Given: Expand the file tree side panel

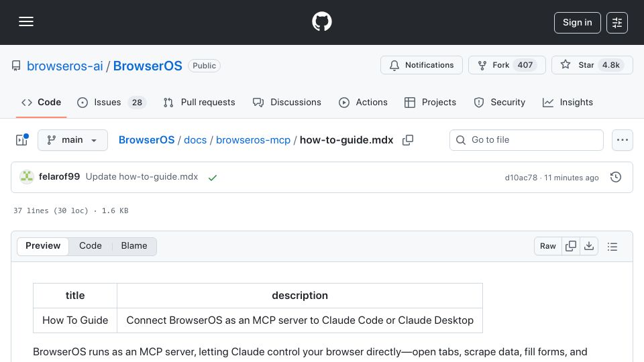Looking at the screenshot, I should tap(21, 140).
